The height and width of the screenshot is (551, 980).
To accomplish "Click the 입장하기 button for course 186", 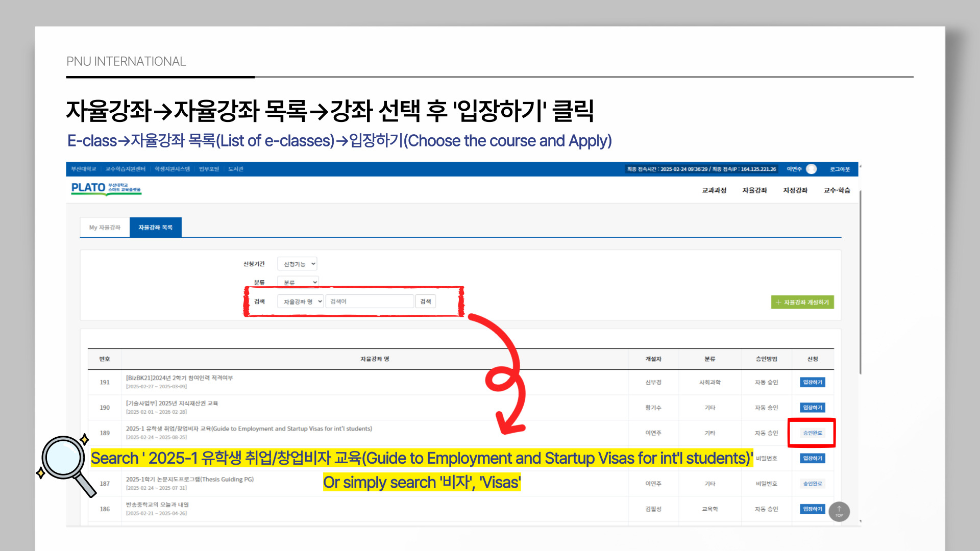I will [812, 509].
